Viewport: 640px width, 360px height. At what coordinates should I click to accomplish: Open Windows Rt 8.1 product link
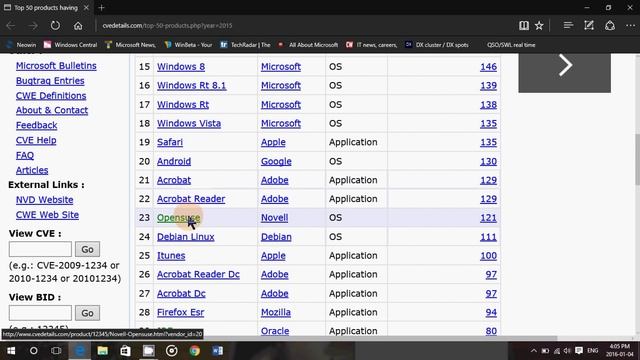click(191, 85)
